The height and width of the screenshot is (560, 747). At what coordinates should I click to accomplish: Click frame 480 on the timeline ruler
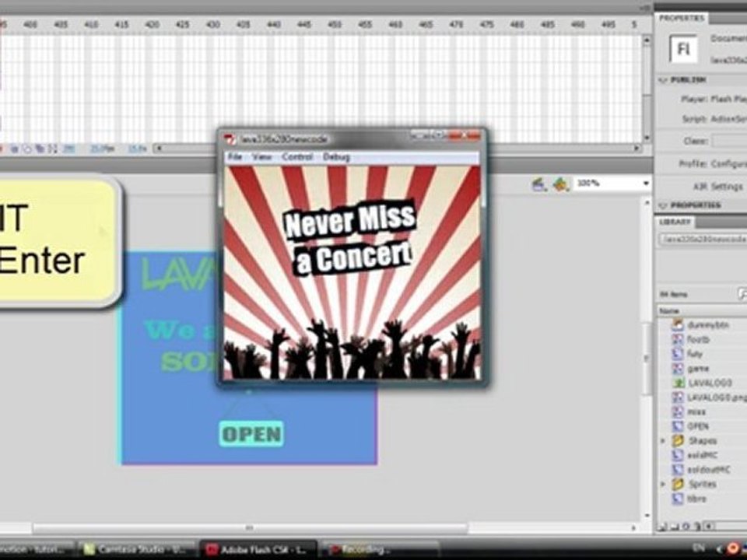pos(517,24)
